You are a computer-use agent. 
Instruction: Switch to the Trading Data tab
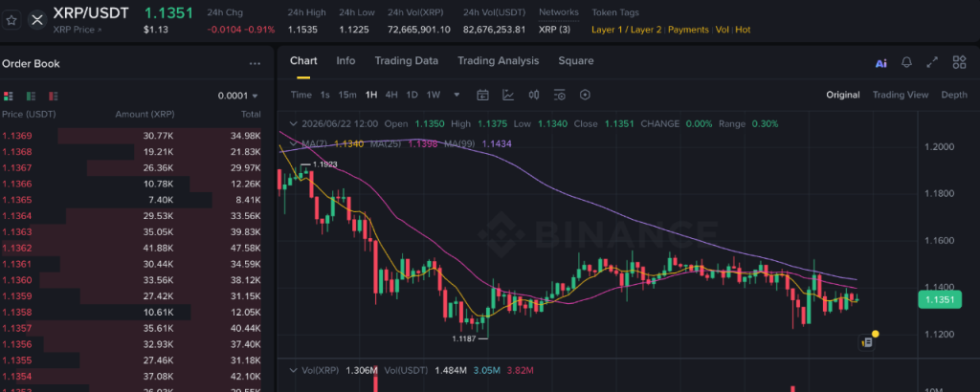[x=406, y=60]
